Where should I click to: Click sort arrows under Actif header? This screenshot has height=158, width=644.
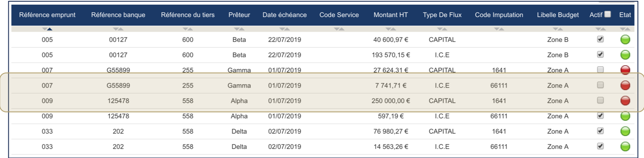click(x=600, y=29)
